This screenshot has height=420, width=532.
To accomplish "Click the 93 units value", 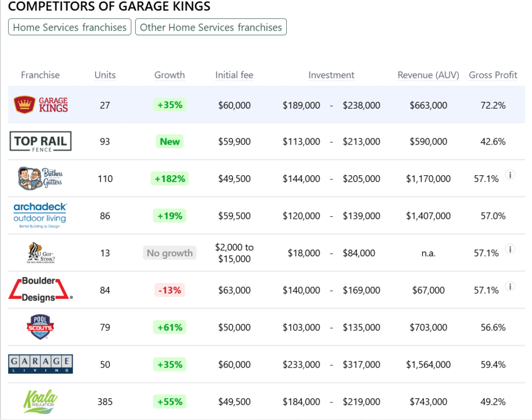I will click(x=105, y=141).
